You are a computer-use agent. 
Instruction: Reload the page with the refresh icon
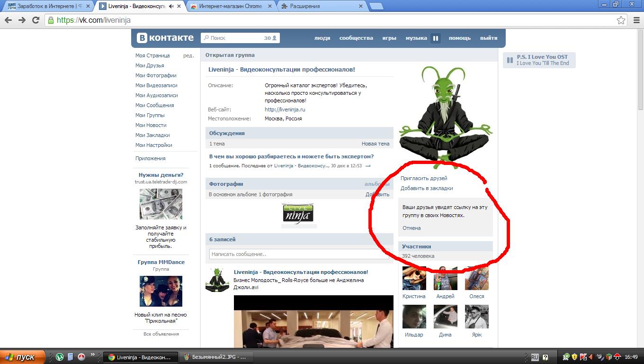tap(36, 20)
